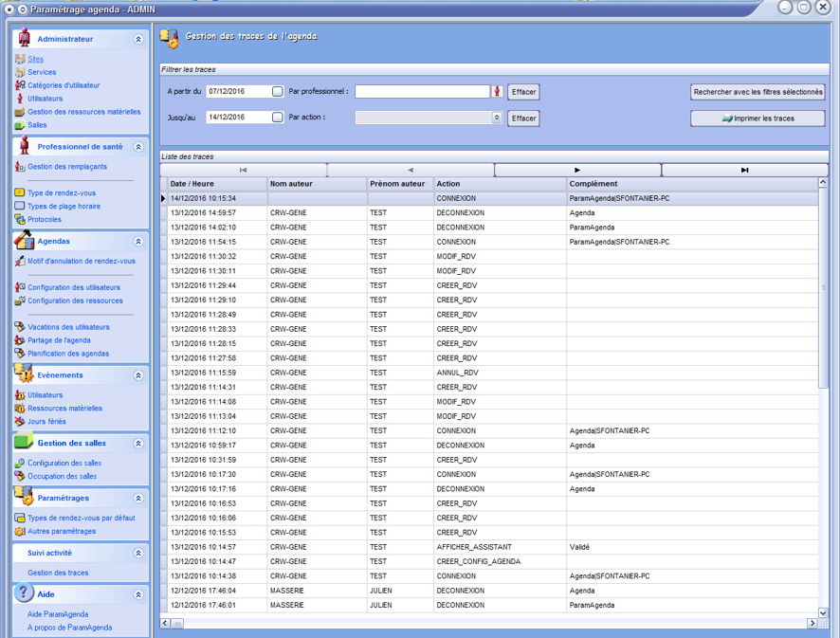Open the 'Par action' dropdown
The image size is (840, 638).
pos(497,118)
